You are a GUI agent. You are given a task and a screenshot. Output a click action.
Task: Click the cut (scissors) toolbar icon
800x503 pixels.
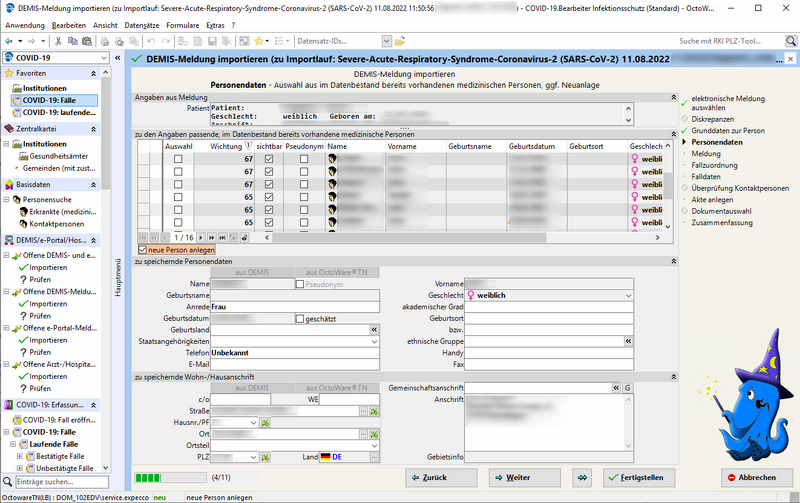[59, 41]
